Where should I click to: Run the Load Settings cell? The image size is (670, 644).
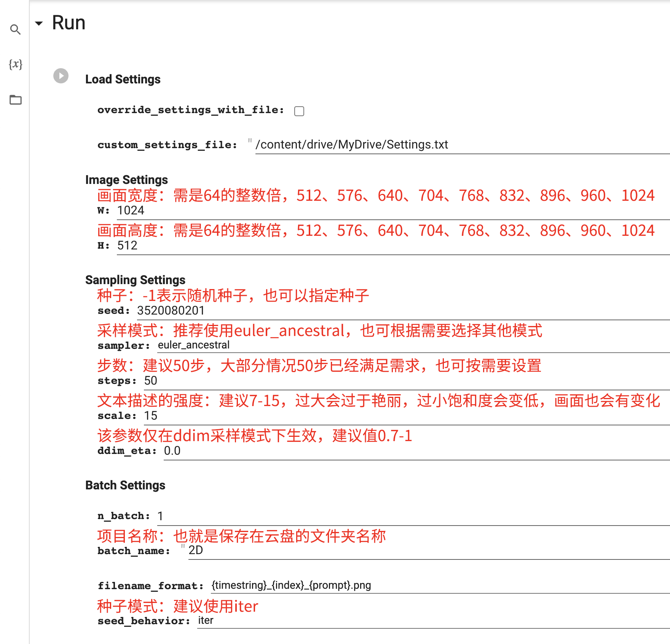click(x=61, y=76)
